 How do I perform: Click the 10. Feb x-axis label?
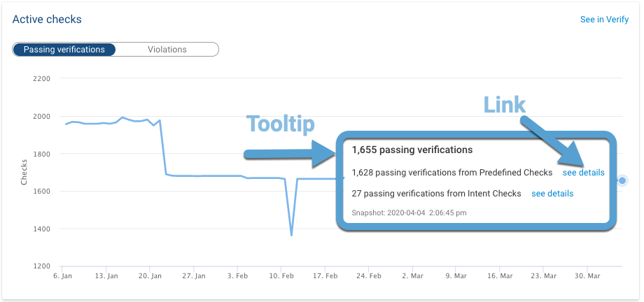(x=281, y=276)
